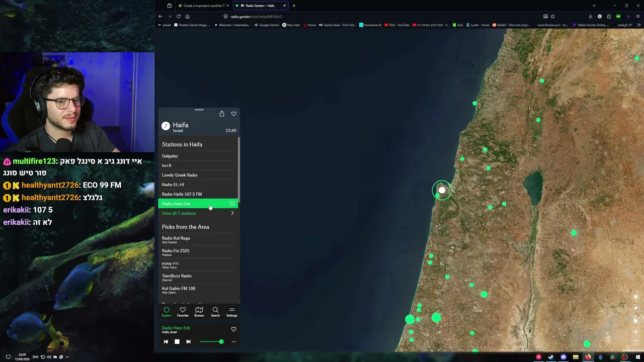Switch to the Favorites tab
This screenshot has height=362, width=644.
click(x=183, y=312)
